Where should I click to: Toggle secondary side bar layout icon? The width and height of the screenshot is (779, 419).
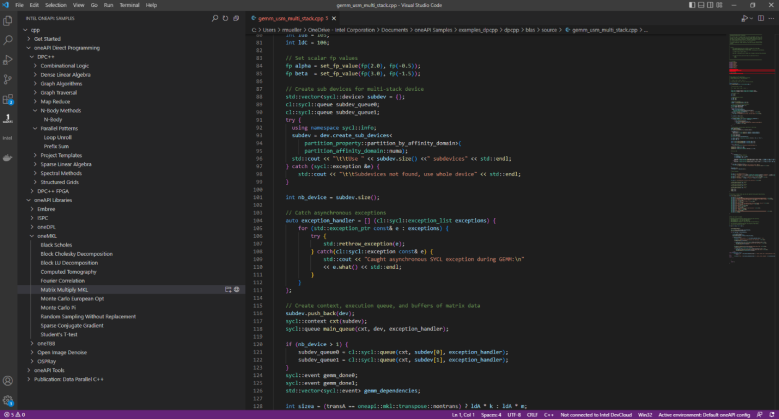click(x=710, y=5)
